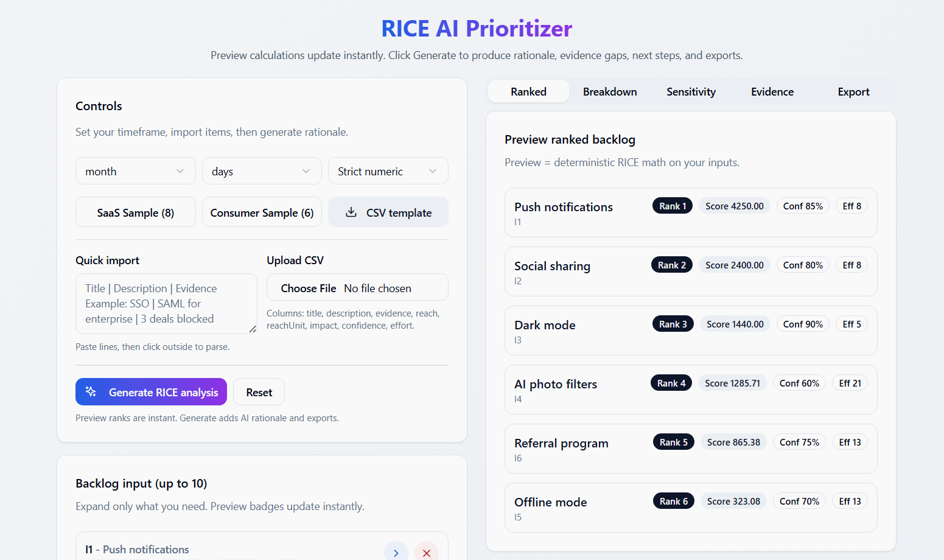Click the Quick import text area
This screenshot has height=560, width=944.
166,303
